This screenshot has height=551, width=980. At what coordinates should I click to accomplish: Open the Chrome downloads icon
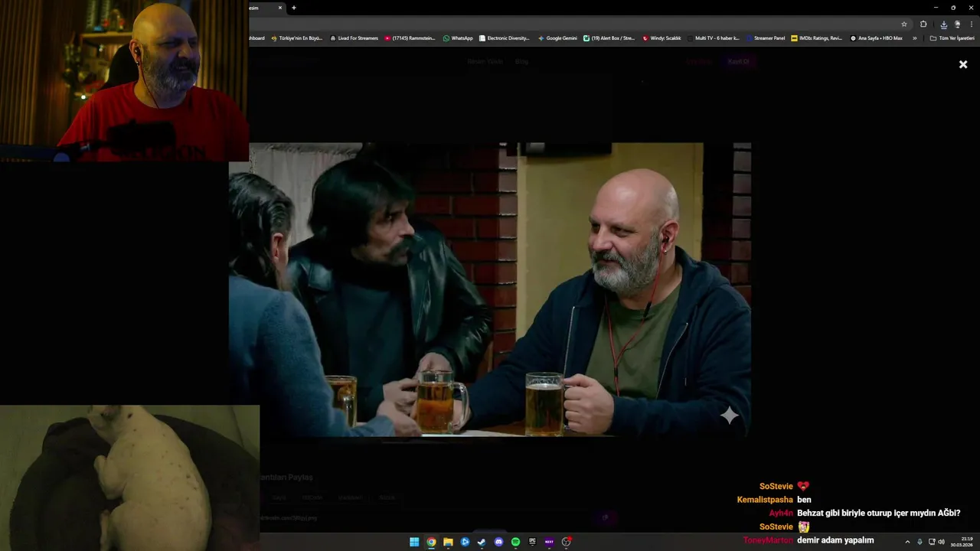(x=943, y=24)
